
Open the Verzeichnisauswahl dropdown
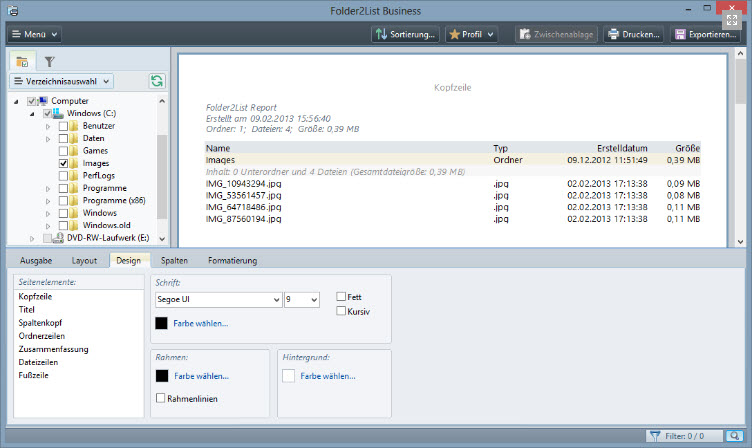click(61, 81)
